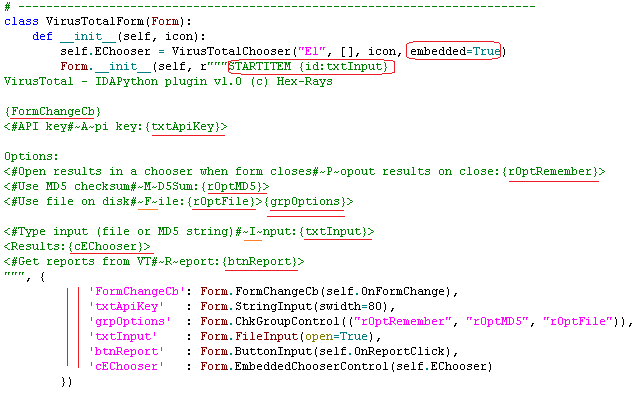Viewport: 638px width, 404px height.
Task: Click 'VirusTotalChooser' in the self.EChooser assignment
Action: click(x=231, y=51)
